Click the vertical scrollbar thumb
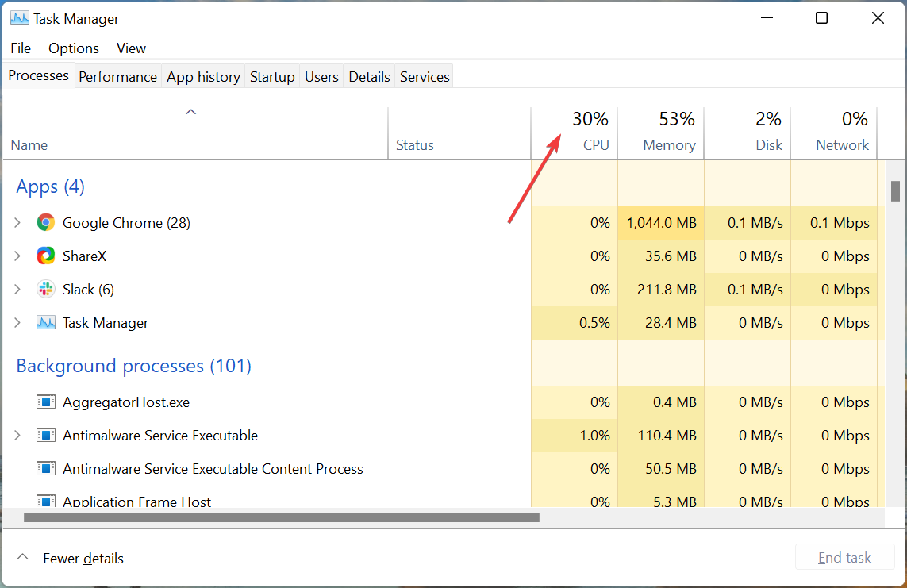This screenshot has height=588, width=907. click(895, 191)
